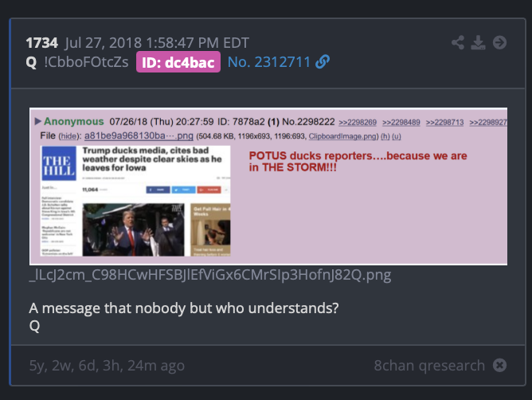Click the Hill article thumbnail with Trump headline
Image resolution: width=532 pixels, height=400 pixels.
point(135,201)
